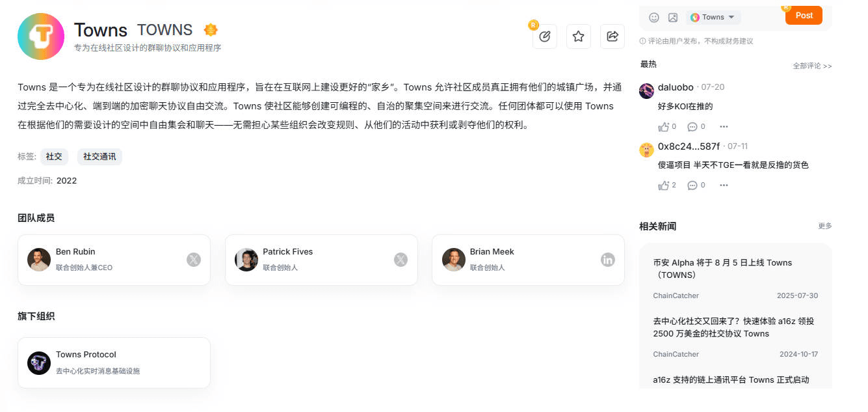
Task: Open the edit note icon button
Action: (545, 36)
